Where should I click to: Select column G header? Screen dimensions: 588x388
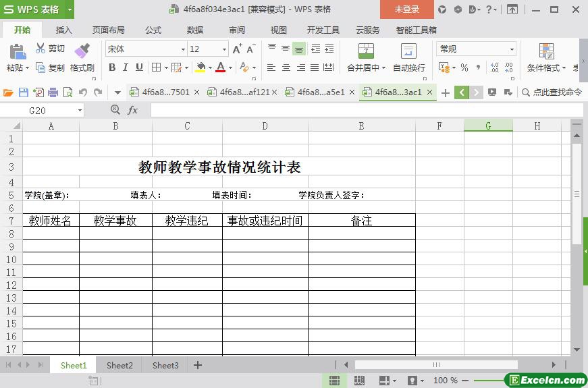[x=488, y=126]
